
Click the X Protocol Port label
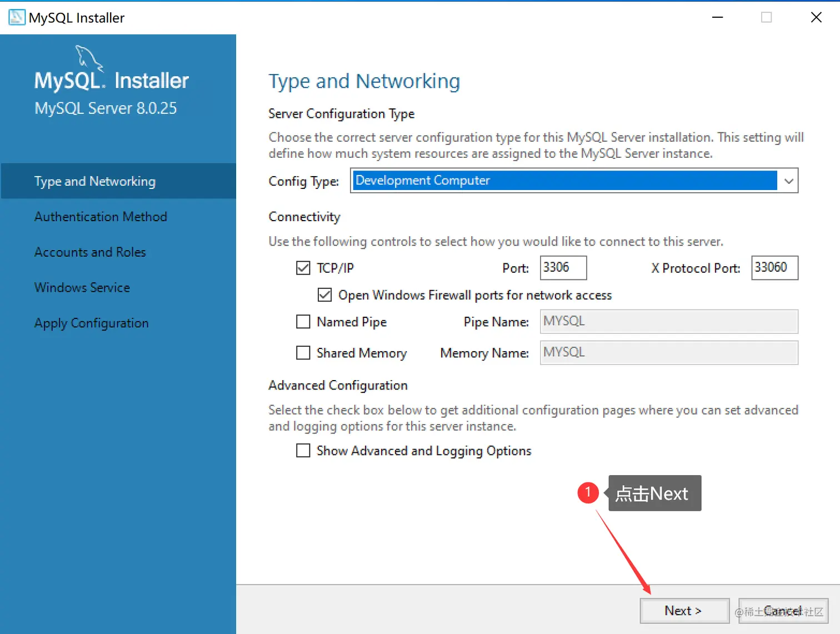[696, 268]
